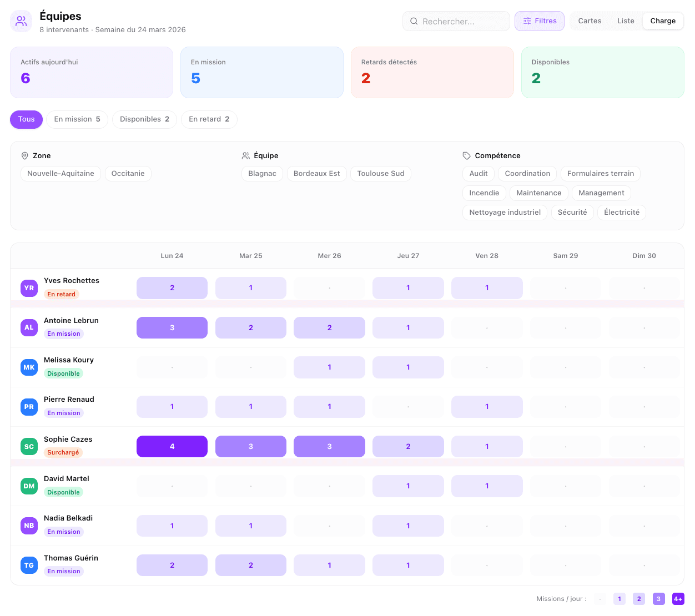Switch to the Cartes view

tap(590, 21)
